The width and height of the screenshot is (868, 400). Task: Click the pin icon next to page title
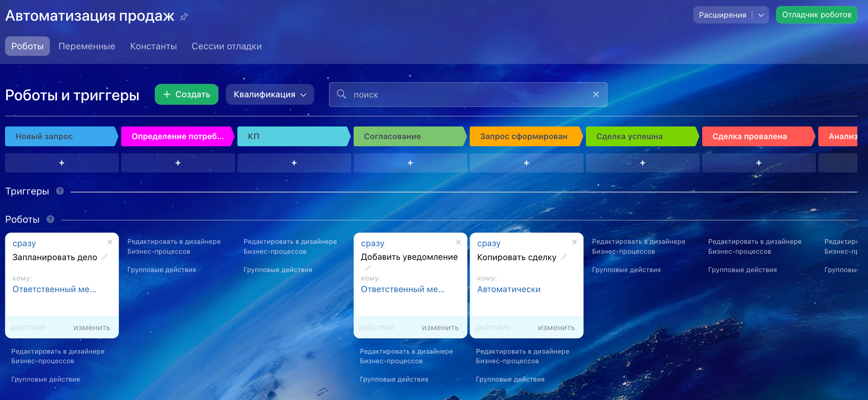pyautogui.click(x=184, y=16)
